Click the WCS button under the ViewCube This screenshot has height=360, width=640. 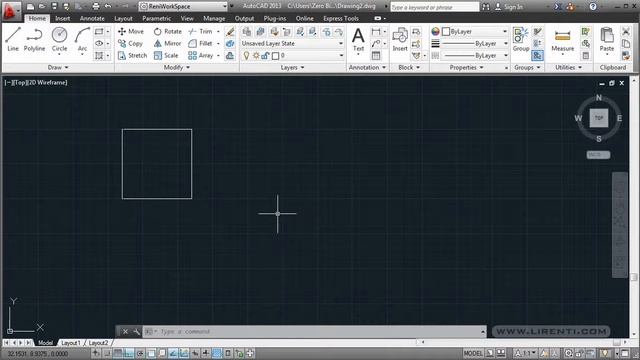(598, 155)
